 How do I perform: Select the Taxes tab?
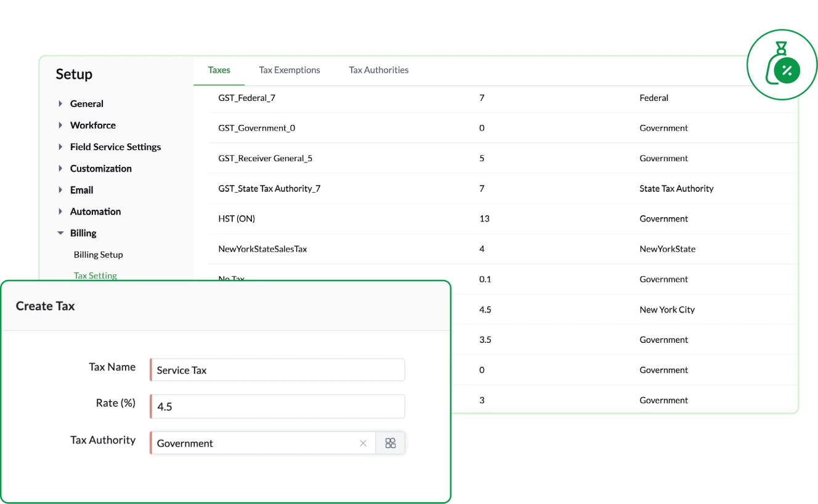219,70
